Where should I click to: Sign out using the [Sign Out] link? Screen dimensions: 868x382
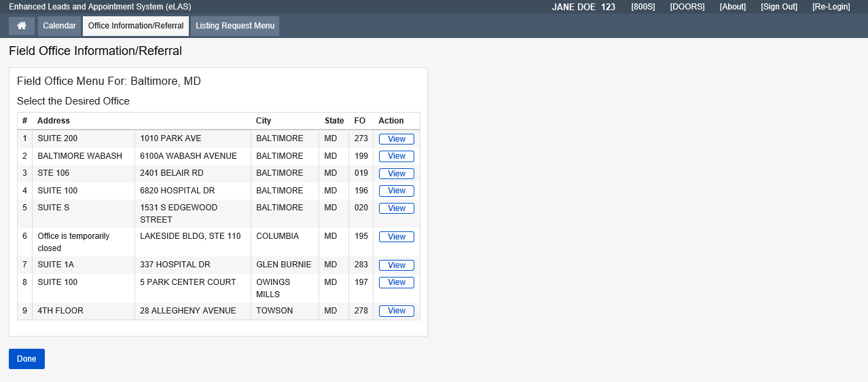[778, 7]
